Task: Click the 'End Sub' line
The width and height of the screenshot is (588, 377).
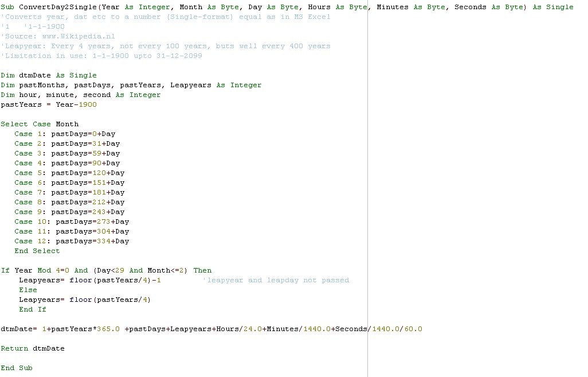Action: 17,368
